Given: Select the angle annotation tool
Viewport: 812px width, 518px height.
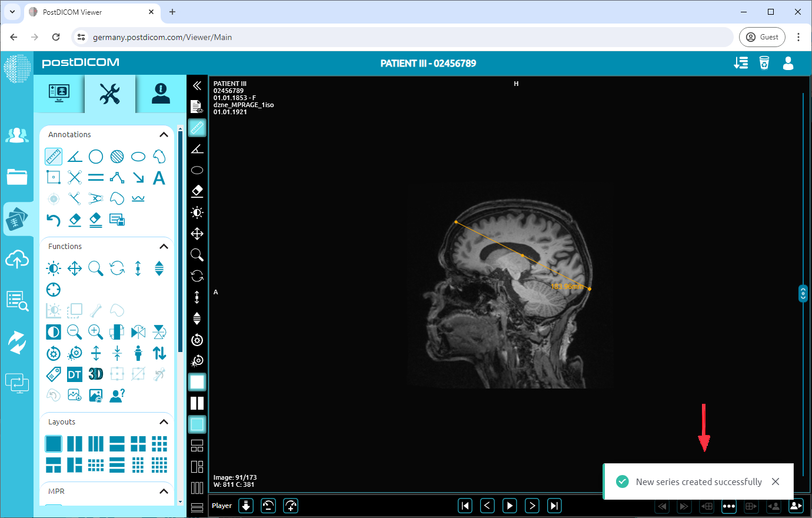Looking at the screenshot, I should click(75, 157).
